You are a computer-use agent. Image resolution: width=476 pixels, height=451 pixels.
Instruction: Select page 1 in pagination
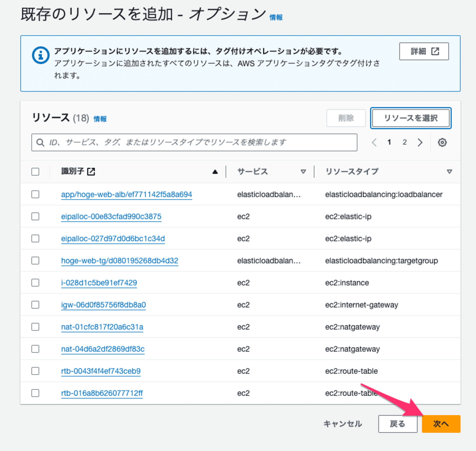click(x=389, y=142)
